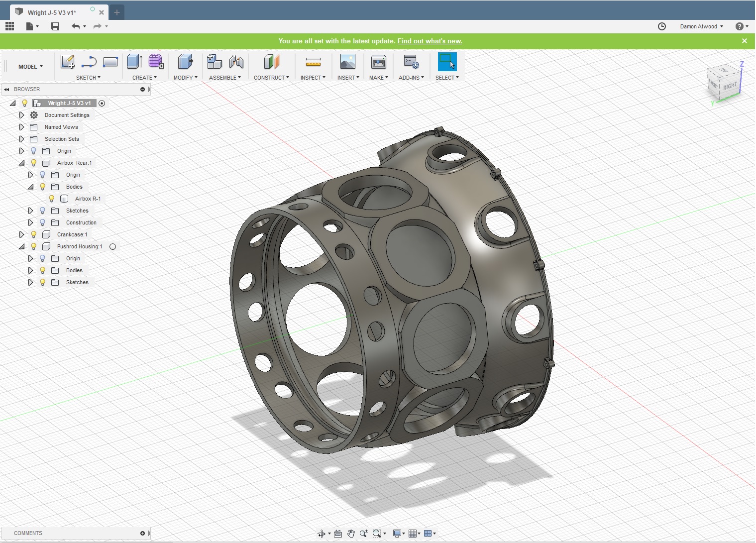Open the MODEL workspace dropdown
Viewport: 756px width, 543px height.
(30, 67)
